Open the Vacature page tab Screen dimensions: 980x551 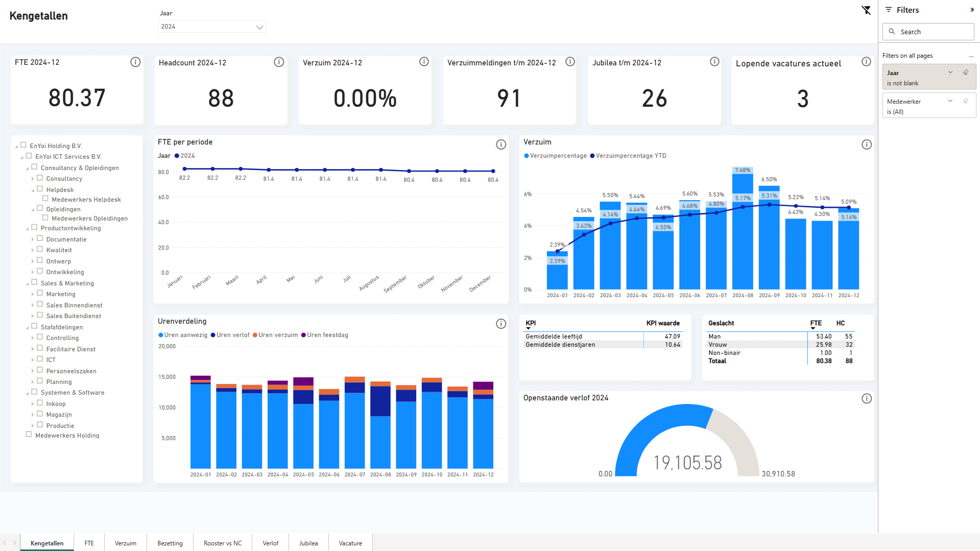tap(350, 543)
